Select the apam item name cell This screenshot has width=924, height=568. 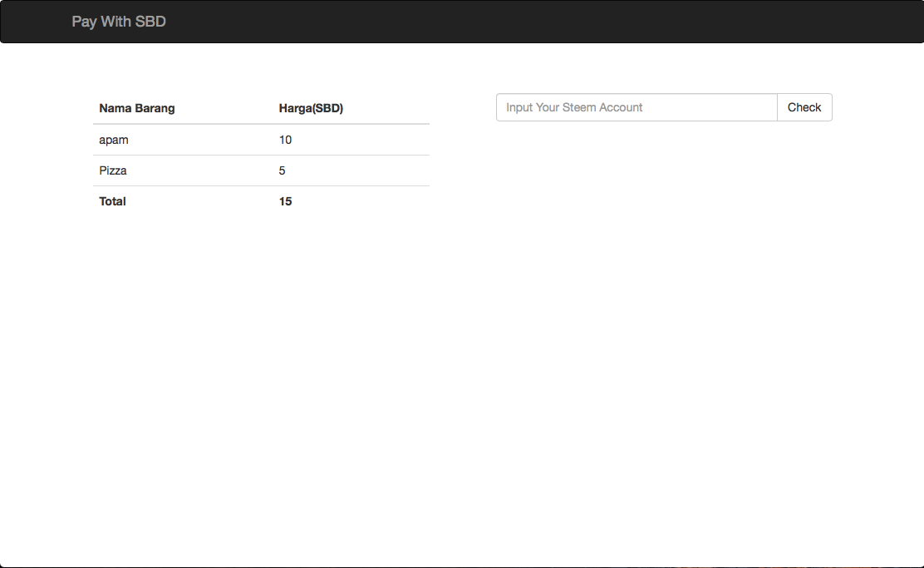(x=114, y=140)
